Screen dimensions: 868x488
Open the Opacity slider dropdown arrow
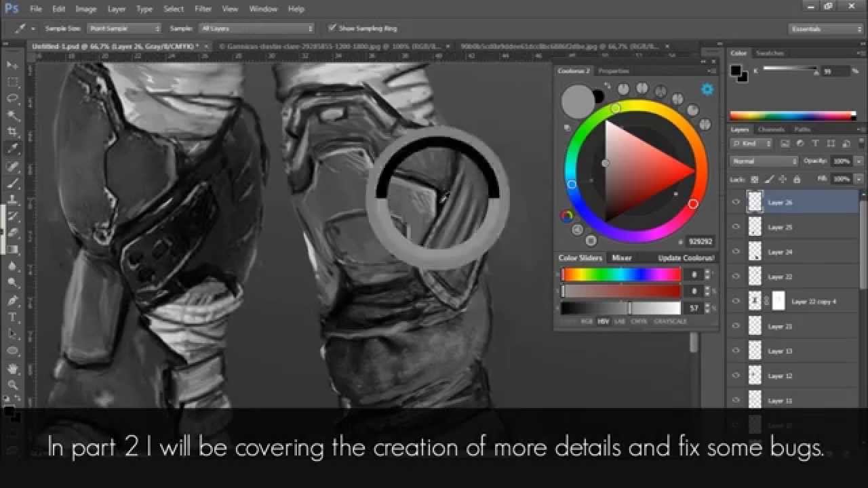pos(859,161)
